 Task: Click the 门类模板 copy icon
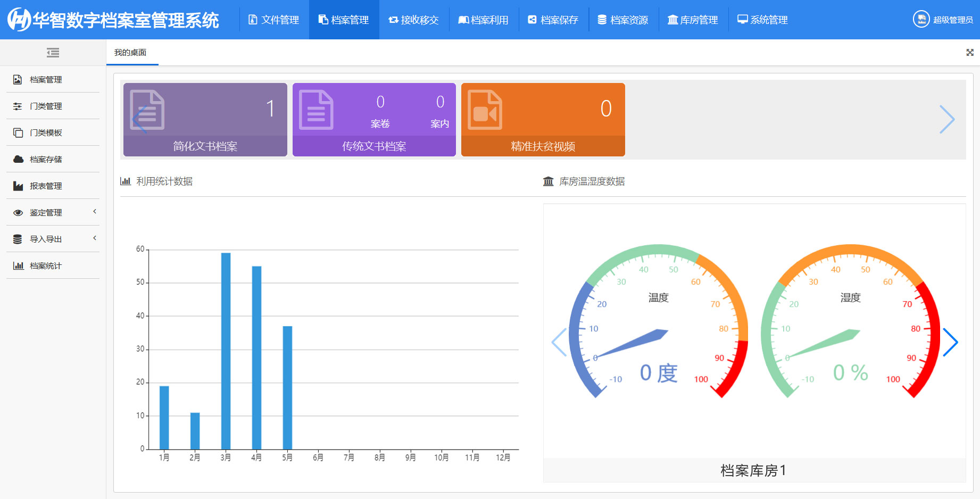click(x=18, y=132)
